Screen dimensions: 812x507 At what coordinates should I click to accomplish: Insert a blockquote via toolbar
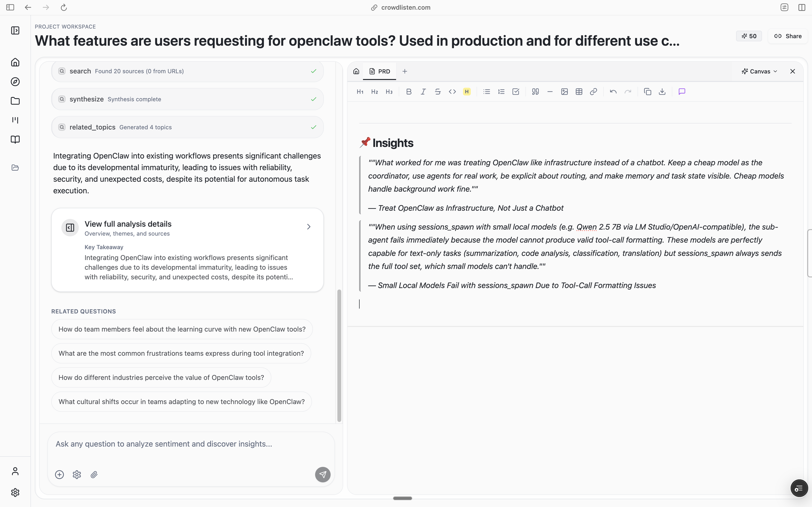click(535, 92)
